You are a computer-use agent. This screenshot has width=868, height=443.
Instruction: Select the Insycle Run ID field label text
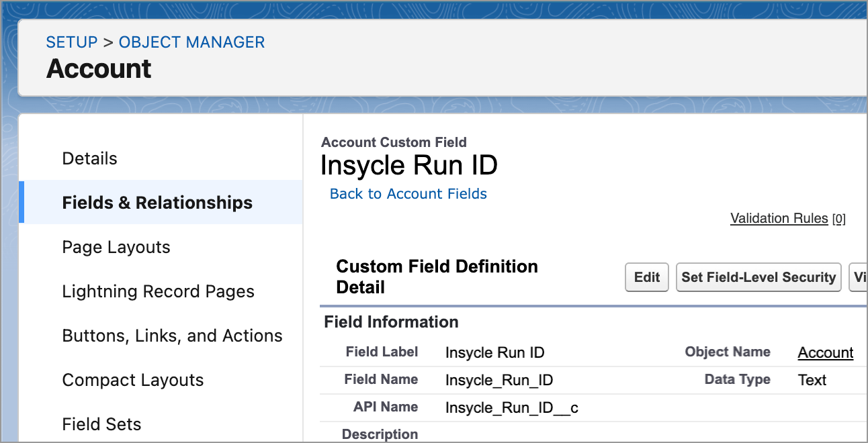click(x=494, y=352)
